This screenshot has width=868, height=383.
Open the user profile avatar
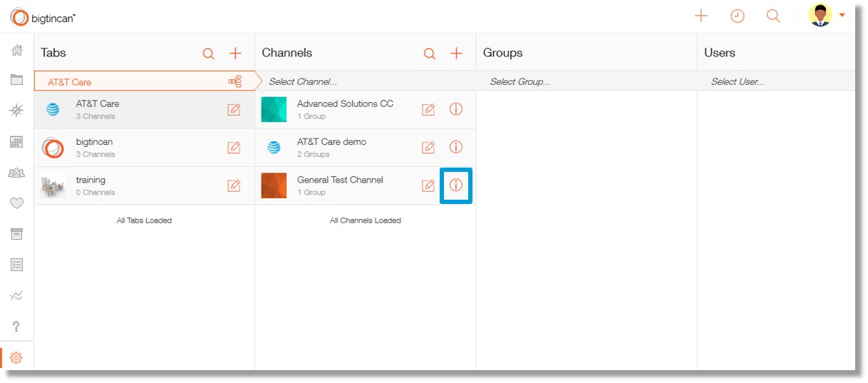pyautogui.click(x=820, y=15)
